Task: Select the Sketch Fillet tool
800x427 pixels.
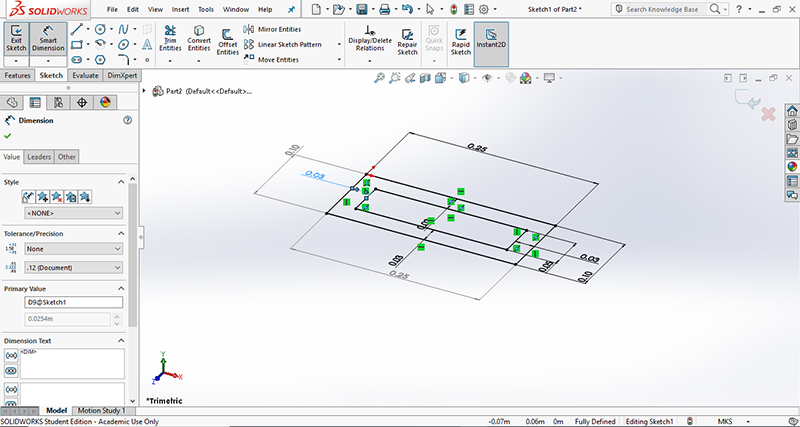Action: pyautogui.click(x=123, y=60)
